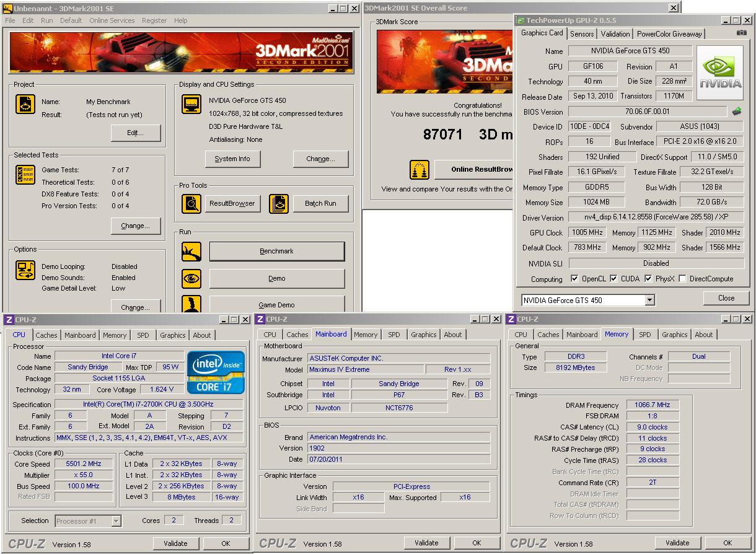Open the Caches tab in left CPU-Z window
Viewport: 756px width, 554px height.
pos(46,335)
